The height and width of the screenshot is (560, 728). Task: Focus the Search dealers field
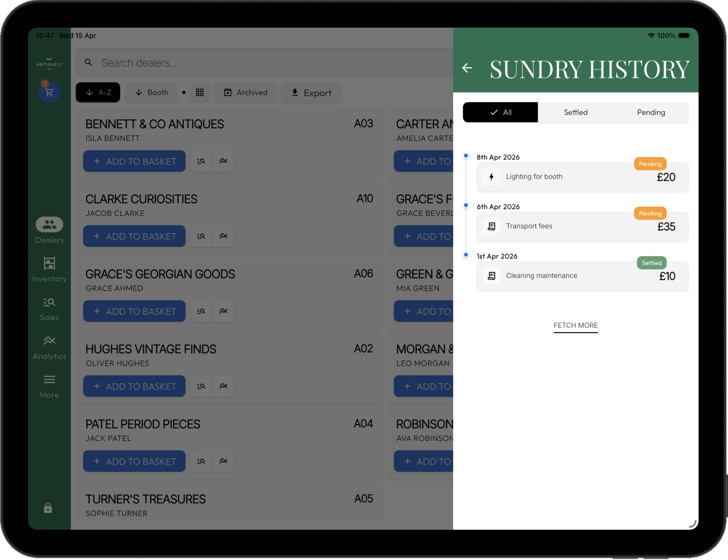[265, 63]
